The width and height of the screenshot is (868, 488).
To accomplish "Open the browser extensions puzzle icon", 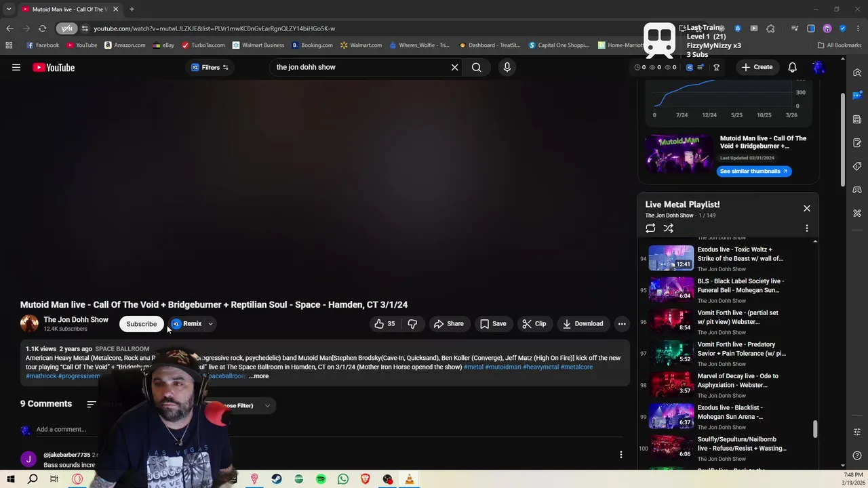I will [x=770, y=28].
